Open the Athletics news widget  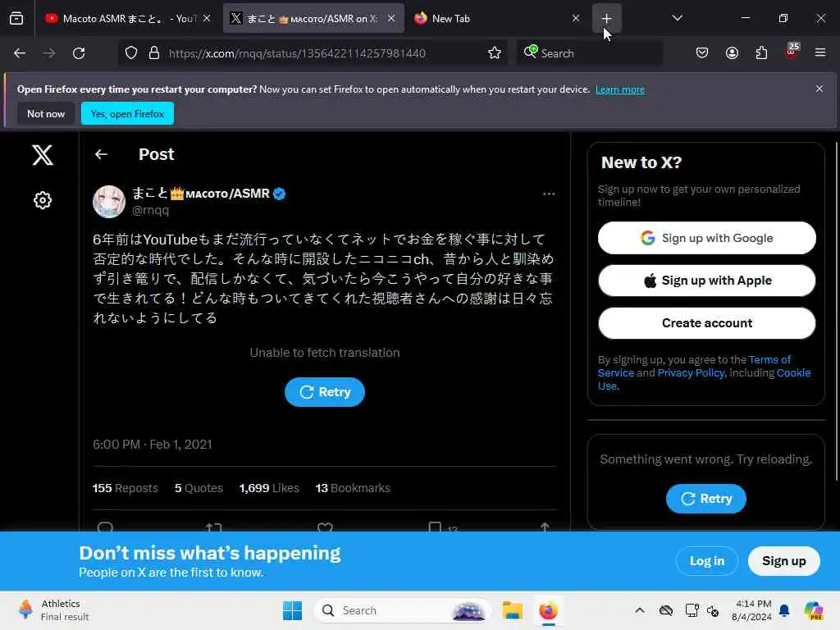[53, 610]
